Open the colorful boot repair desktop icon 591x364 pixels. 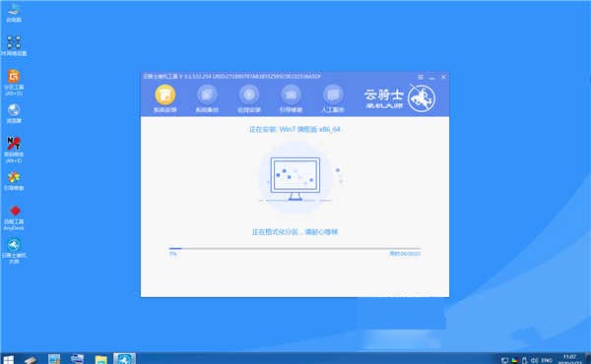click(x=14, y=181)
